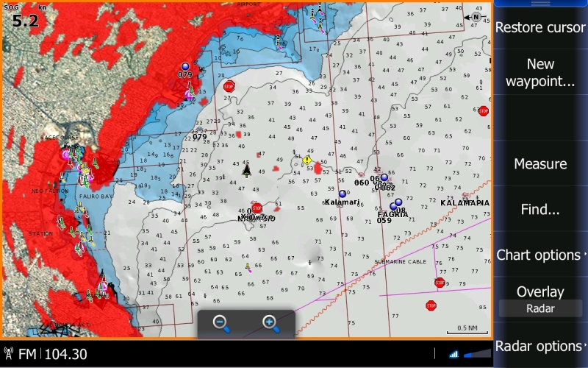The image size is (588, 368).
Task: Click the FM radio antenna icon
Action: [x=10, y=354]
